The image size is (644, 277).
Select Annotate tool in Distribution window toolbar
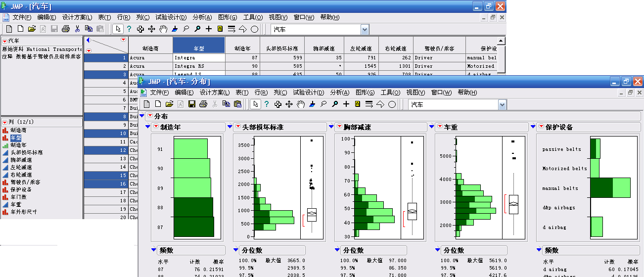(x=358, y=104)
